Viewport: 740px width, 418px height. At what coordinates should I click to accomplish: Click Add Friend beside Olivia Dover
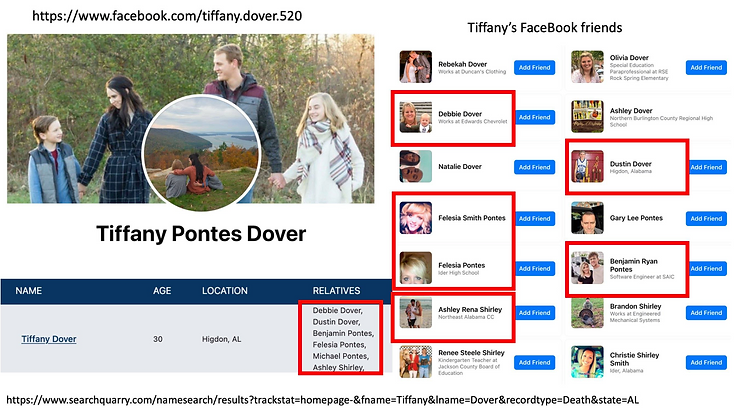[x=706, y=68]
